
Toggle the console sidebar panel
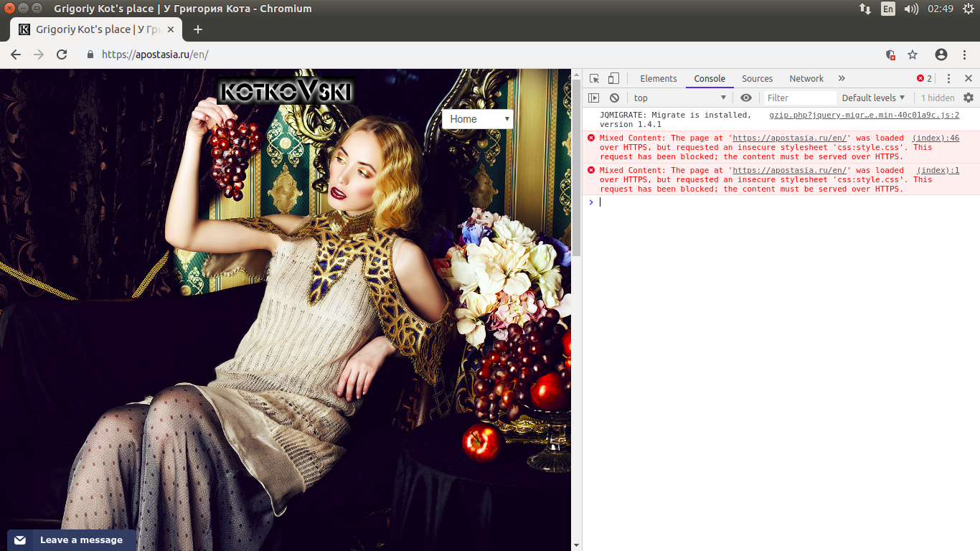click(x=594, y=98)
